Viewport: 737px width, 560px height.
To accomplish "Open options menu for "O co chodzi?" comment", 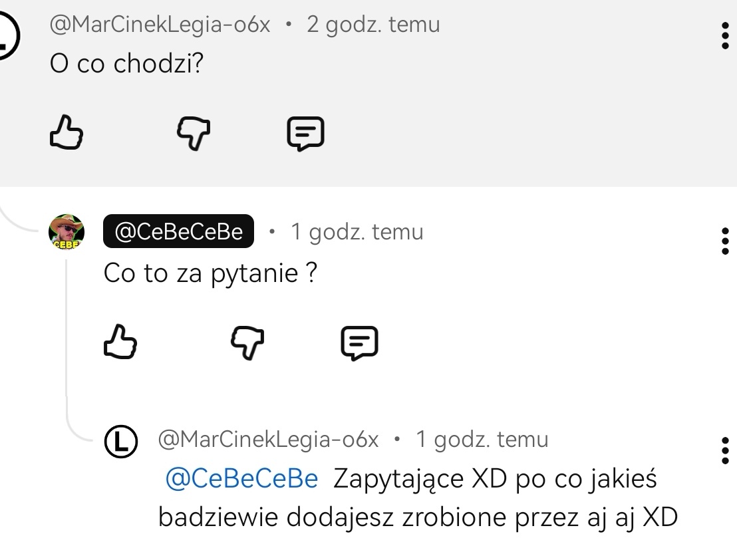I will point(725,35).
